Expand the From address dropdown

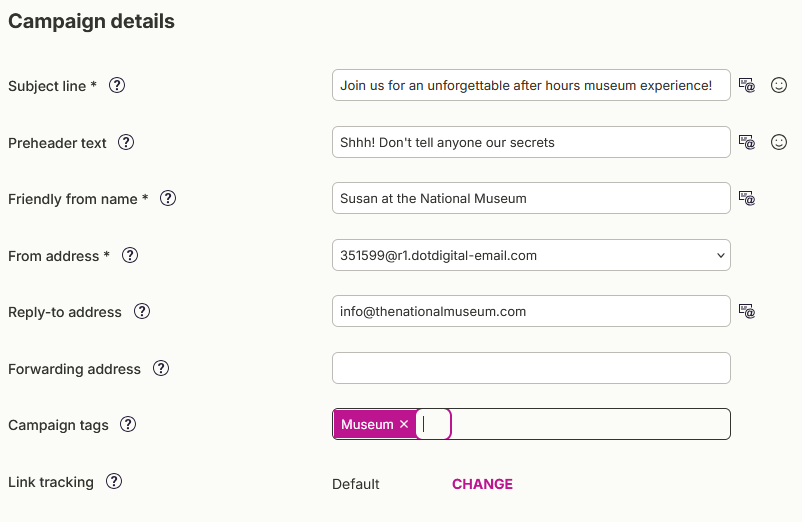(x=531, y=255)
